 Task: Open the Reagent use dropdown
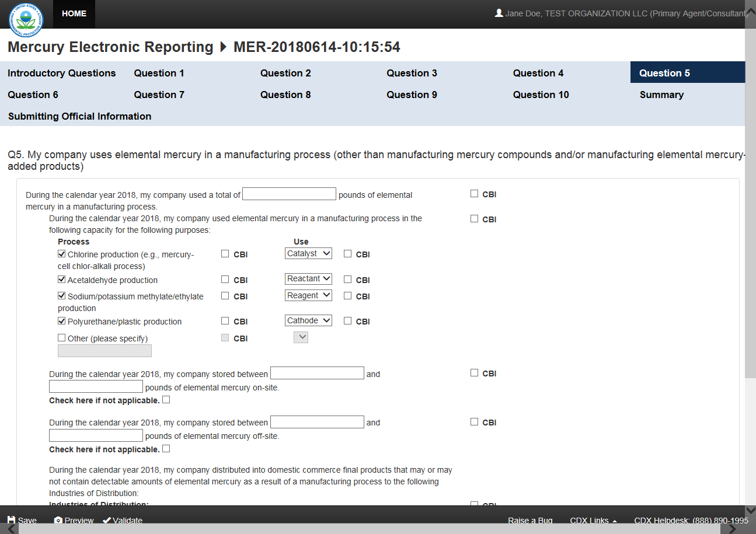pos(308,296)
